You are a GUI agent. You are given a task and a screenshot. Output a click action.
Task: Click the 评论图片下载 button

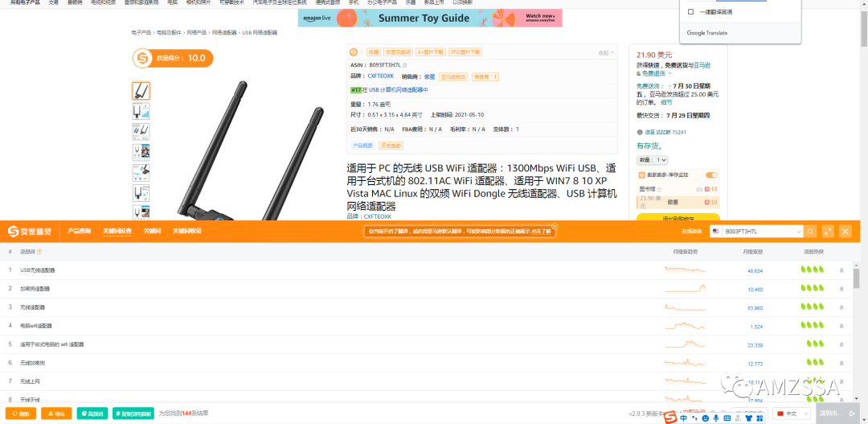coord(465,52)
